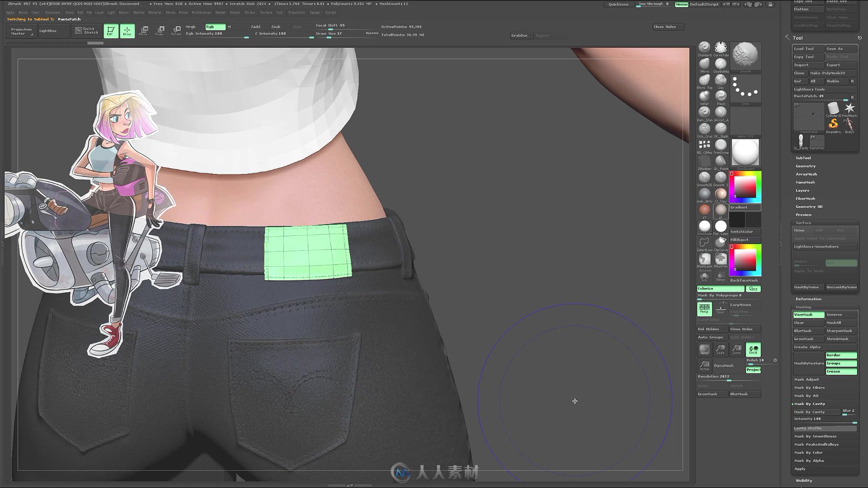Choose the TrimDynamic brush

click(x=721, y=146)
